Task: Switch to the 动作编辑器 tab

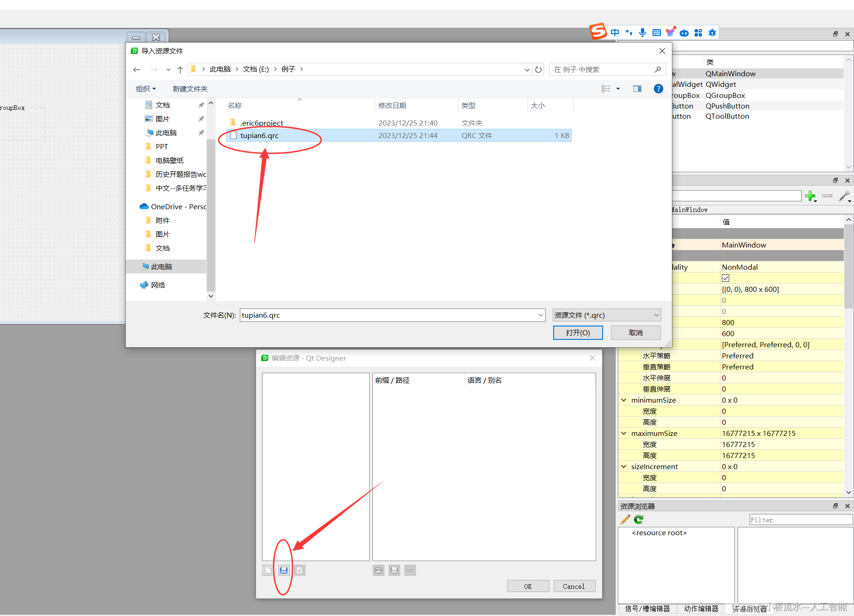Action: click(x=701, y=609)
